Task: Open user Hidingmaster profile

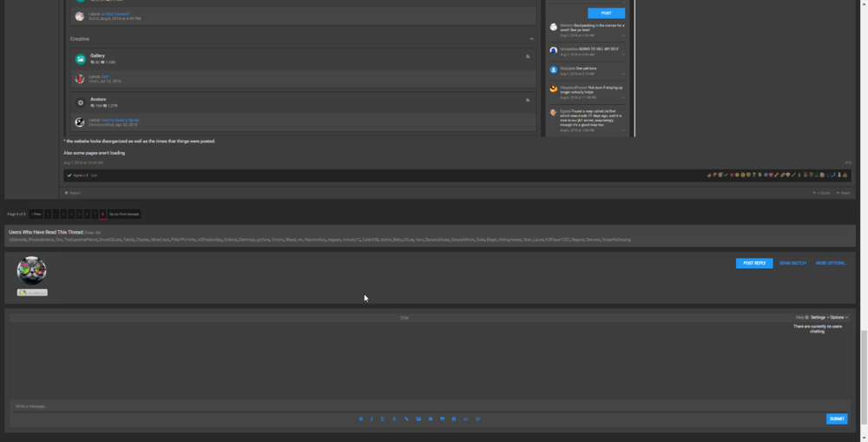Action: 510,240
